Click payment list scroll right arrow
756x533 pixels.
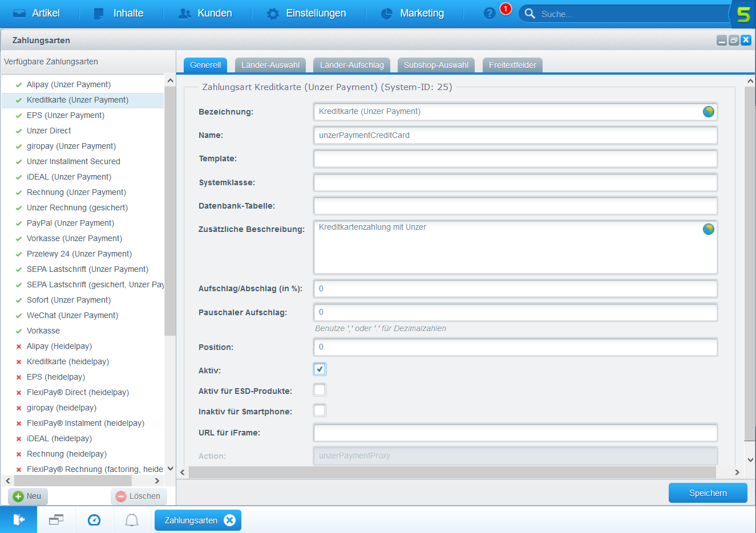click(x=157, y=481)
